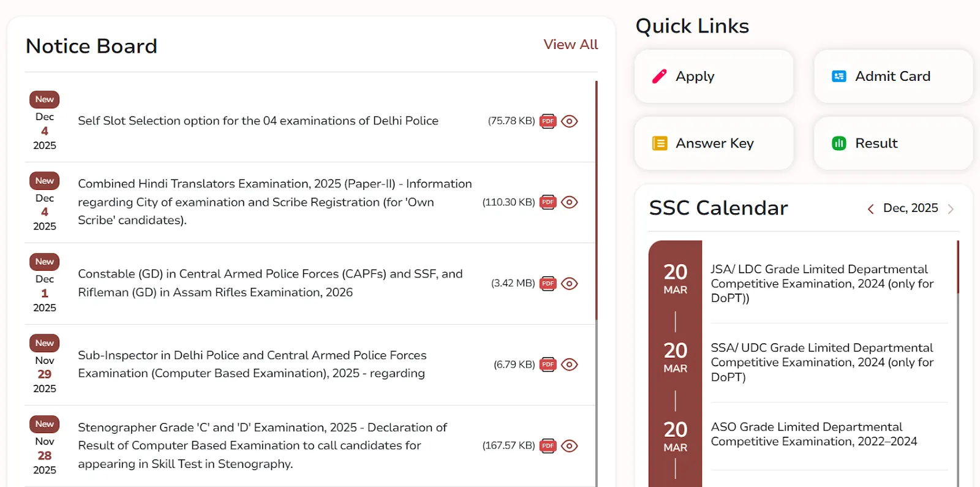Preview the Self Slot Selection notice with eye icon
Image resolution: width=980 pixels, height=487 pixels.
coord(570,121)
